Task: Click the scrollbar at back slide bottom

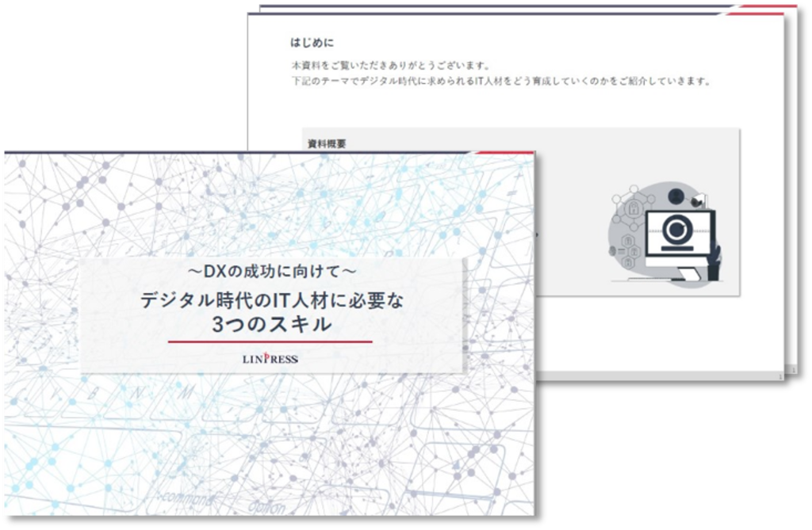Action: click(x=790, y=368)
